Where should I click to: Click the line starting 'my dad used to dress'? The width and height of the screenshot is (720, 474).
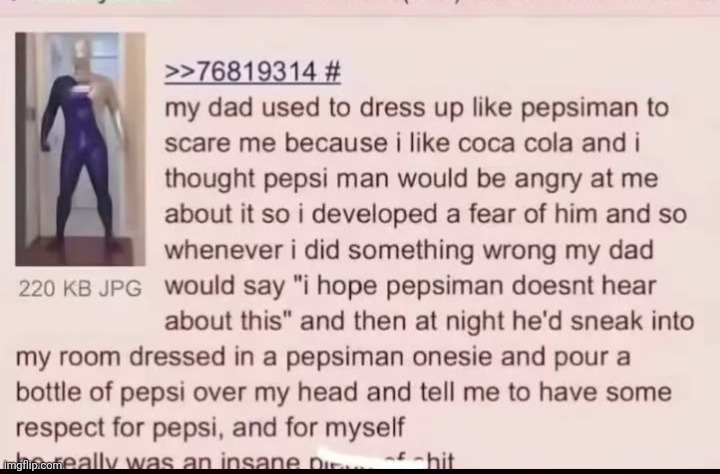(416, 108)
